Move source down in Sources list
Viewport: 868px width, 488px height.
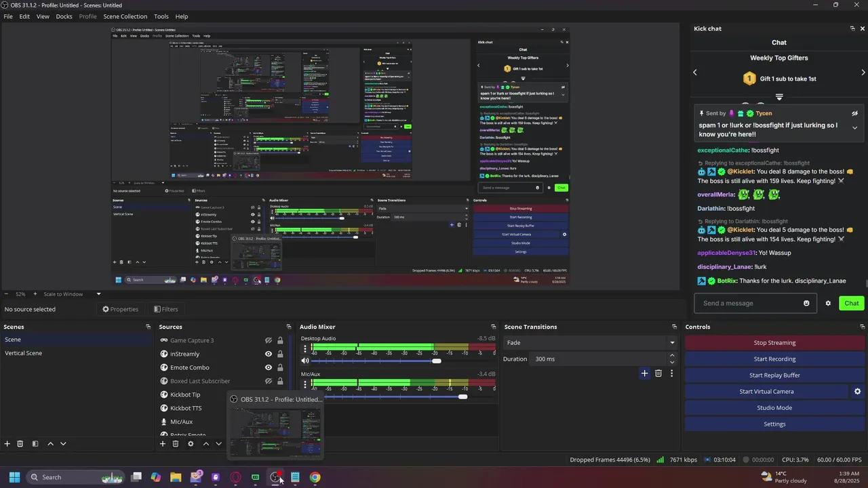[x=218, y=444]
